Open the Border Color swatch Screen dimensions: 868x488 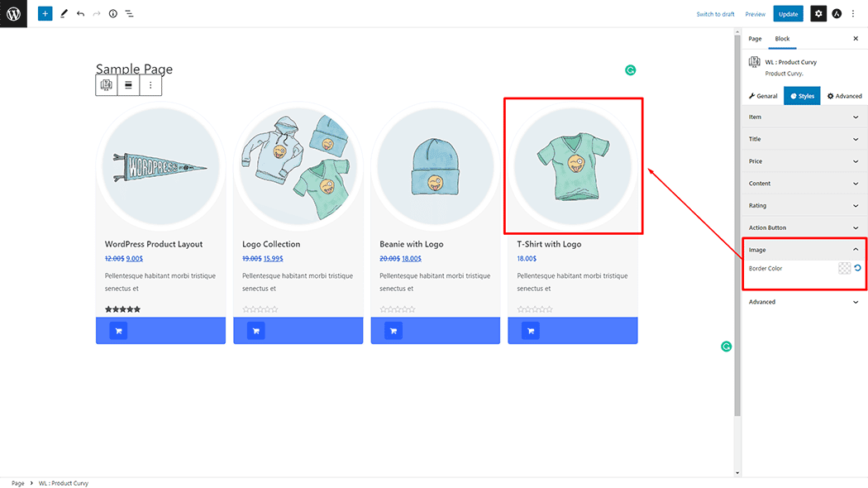pyautogui.click(x=844, y=268)
